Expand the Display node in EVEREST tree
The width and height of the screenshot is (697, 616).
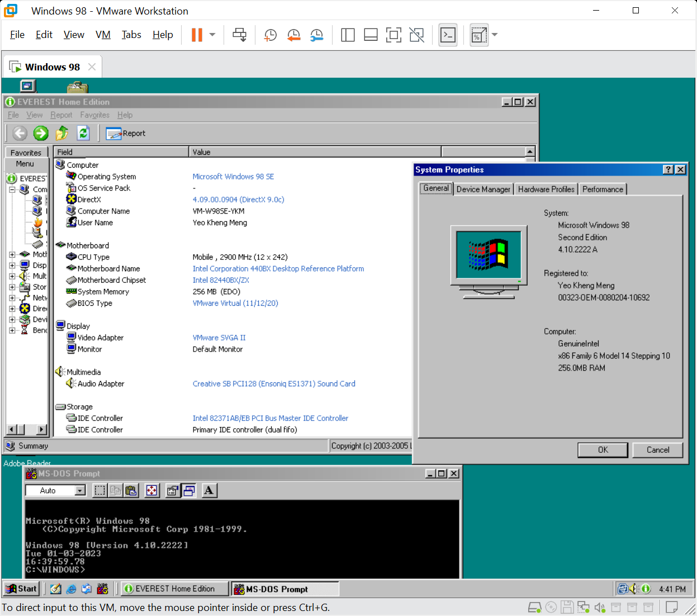coord(12,265)
